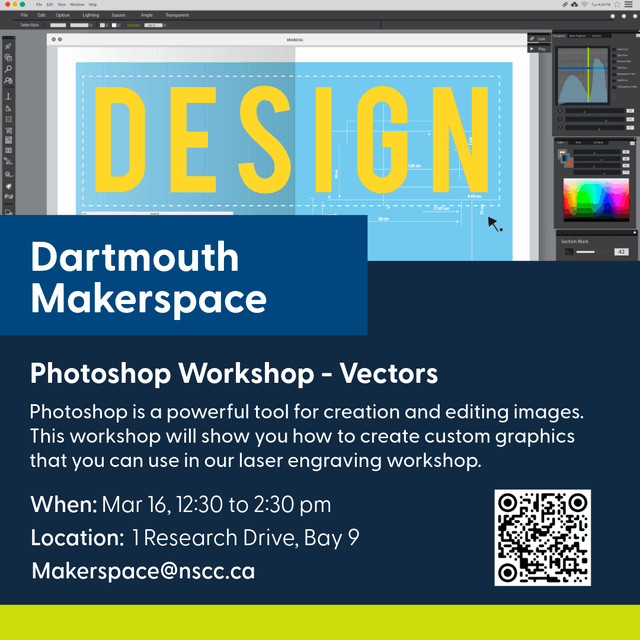Toggle the first checkbox in Navigator panel
This screenshot has width=640, height=640.
[x=613, y=48]
